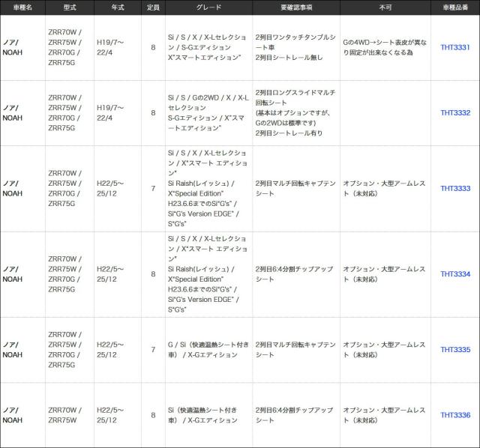Select オプション・大型アームレスト note in THT3333 row

(384, 188)
